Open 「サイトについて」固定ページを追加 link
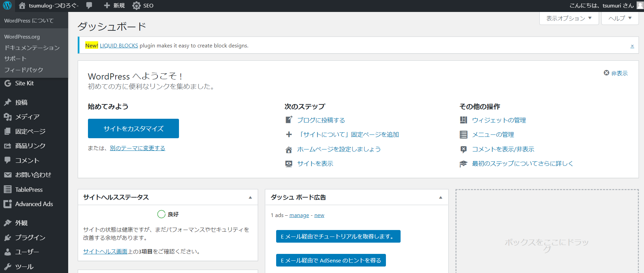Viewport: 644px width, 273px height. pos(348,134)
